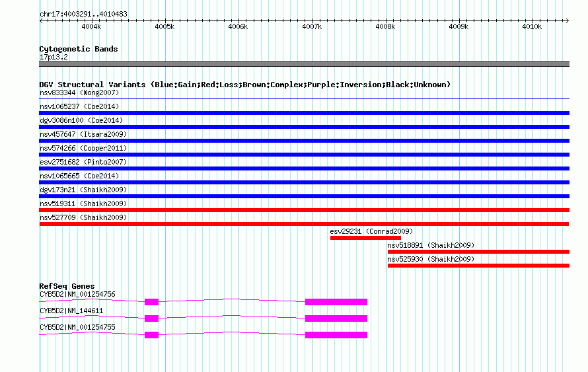588x372 pixels.
Task: Click the Cytogenetic Bands track title
Action: (x=79, y=49)
